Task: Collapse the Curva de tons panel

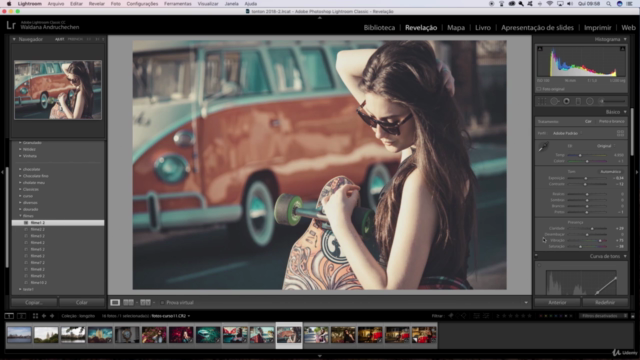Action: tap(625, 256)
